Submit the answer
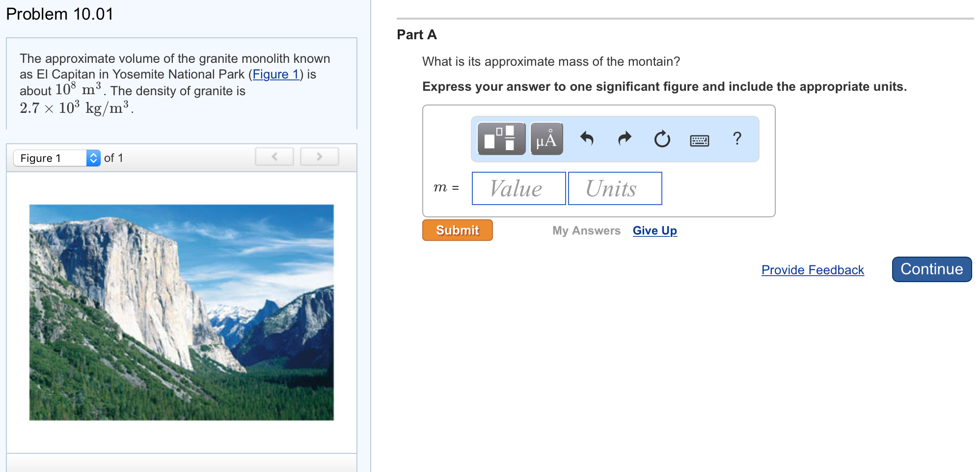This screenshot has height=472, width=980. point(458,230)
